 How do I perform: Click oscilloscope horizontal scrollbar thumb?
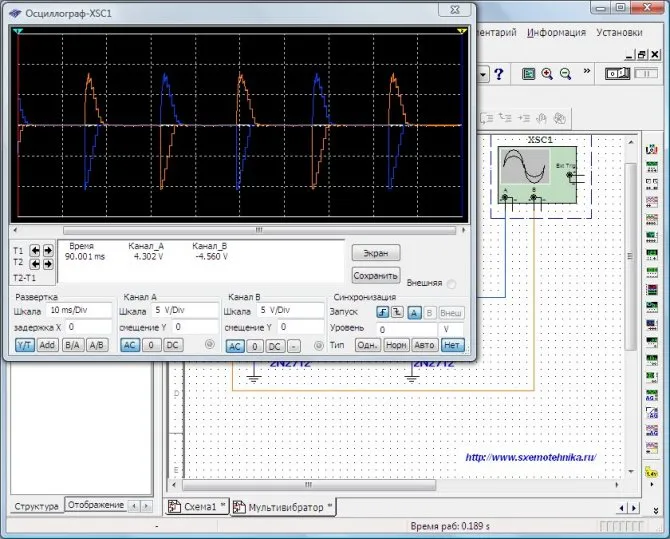pos(259,230)
